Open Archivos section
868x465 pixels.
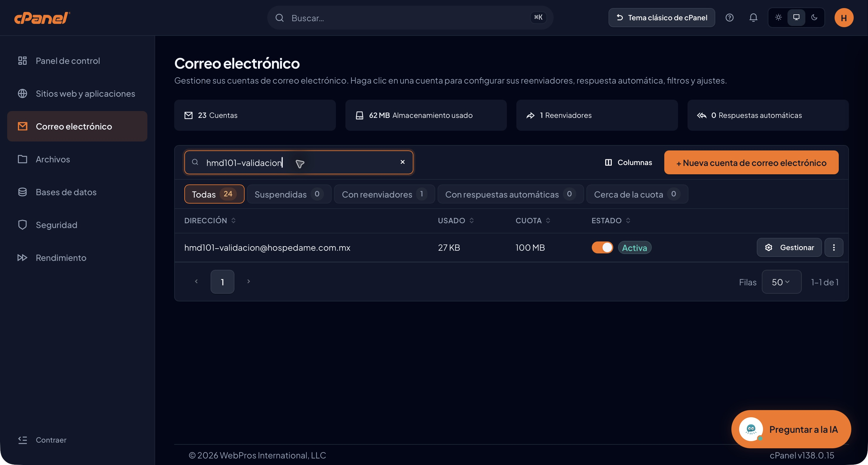point(77,159)
